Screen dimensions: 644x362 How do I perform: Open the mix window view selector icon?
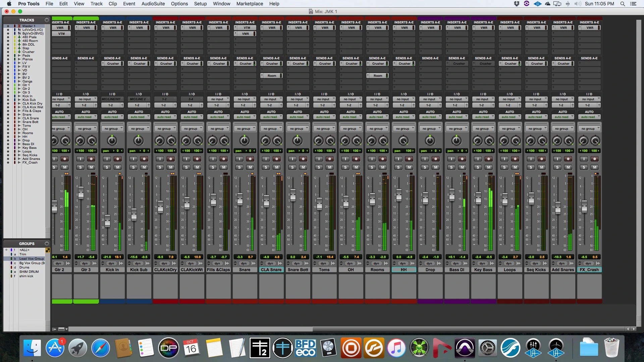click(62, 329)
